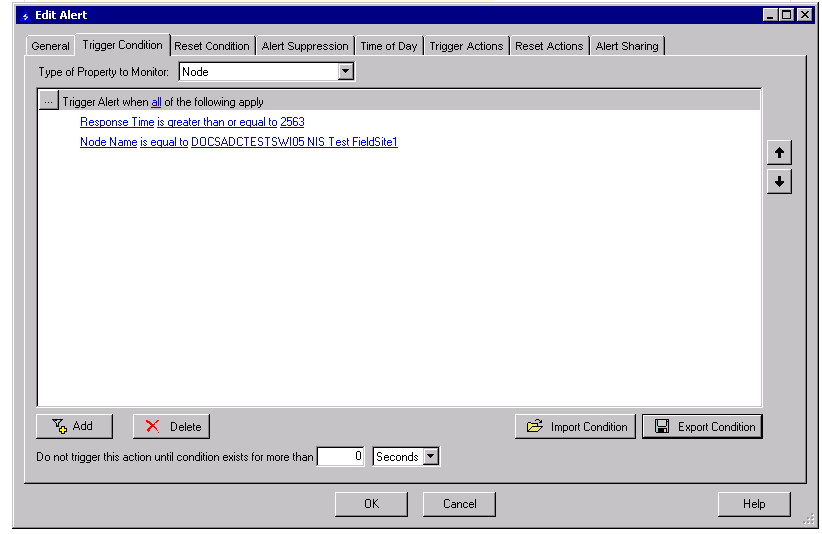Click the Edit Alert title bar icon

point(25,15)
